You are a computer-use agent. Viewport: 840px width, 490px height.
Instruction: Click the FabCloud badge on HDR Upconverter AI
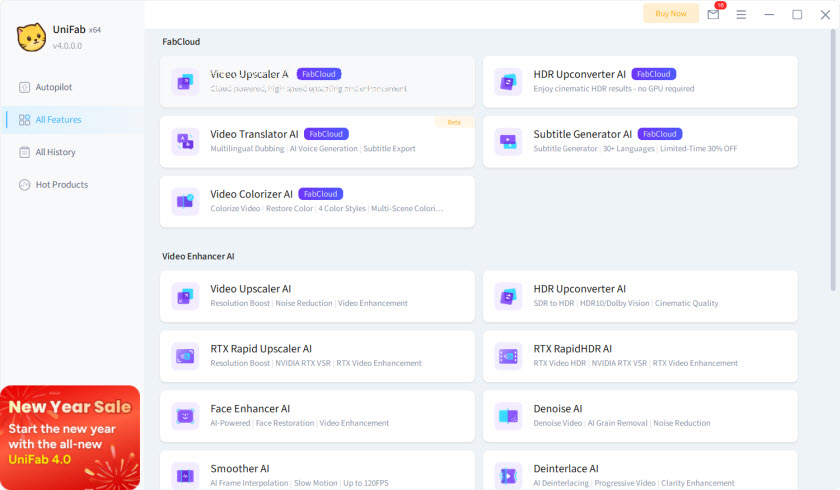click(654, 74)
